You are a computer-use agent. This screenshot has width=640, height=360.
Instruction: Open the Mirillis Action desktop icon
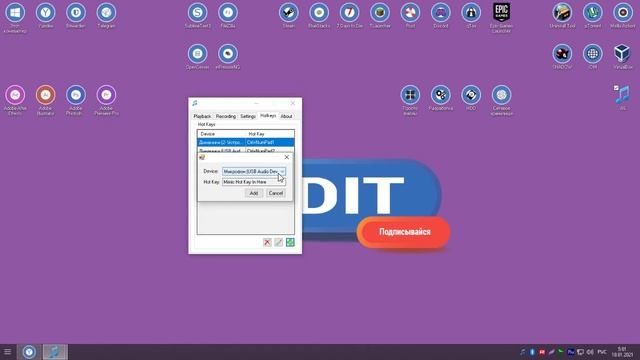pos(623,16)
